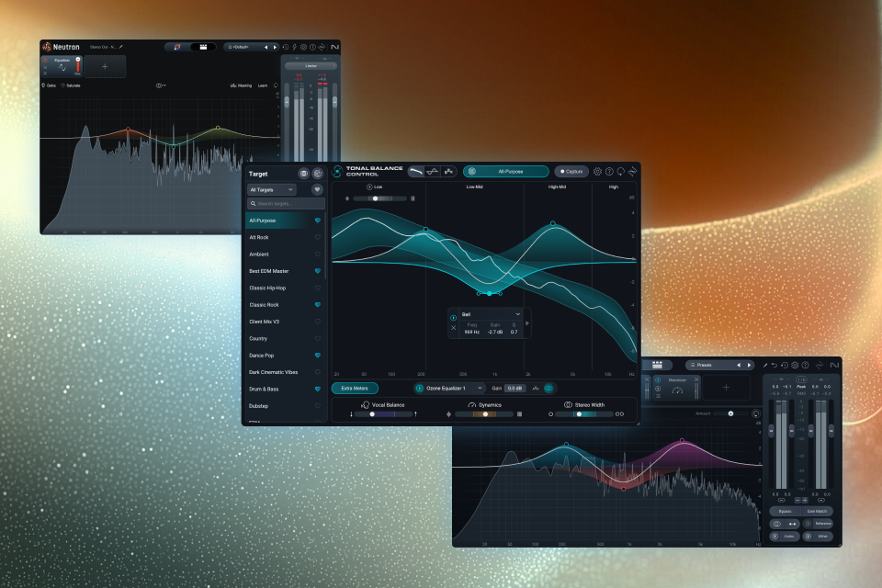Viewport: 882px width, 588px height.
Task: Open the Masking meter in Neutron
Action: click(x=241, y=85)
